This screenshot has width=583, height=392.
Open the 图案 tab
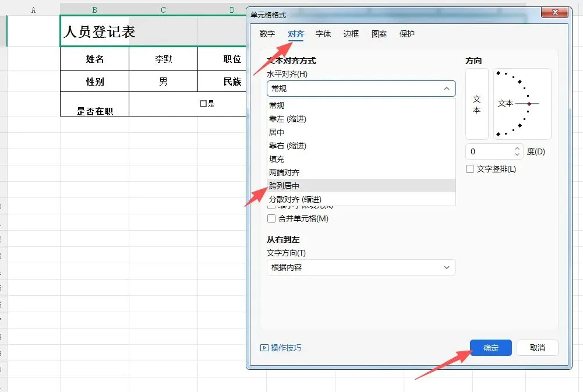click(x=379, y=34)
